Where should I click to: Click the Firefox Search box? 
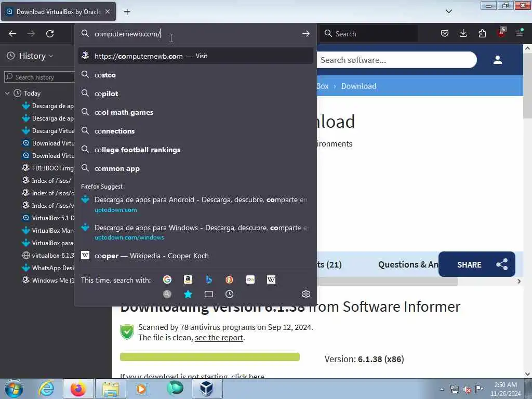368,34
